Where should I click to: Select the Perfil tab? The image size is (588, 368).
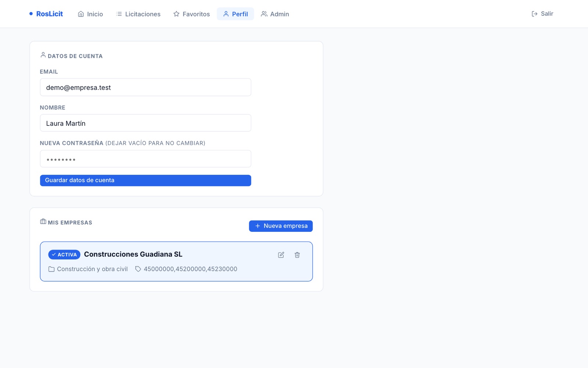[x=236, y=14]
